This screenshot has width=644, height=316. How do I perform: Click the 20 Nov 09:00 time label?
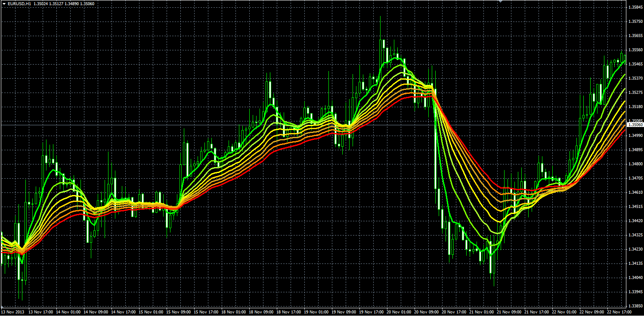point(427,312)
